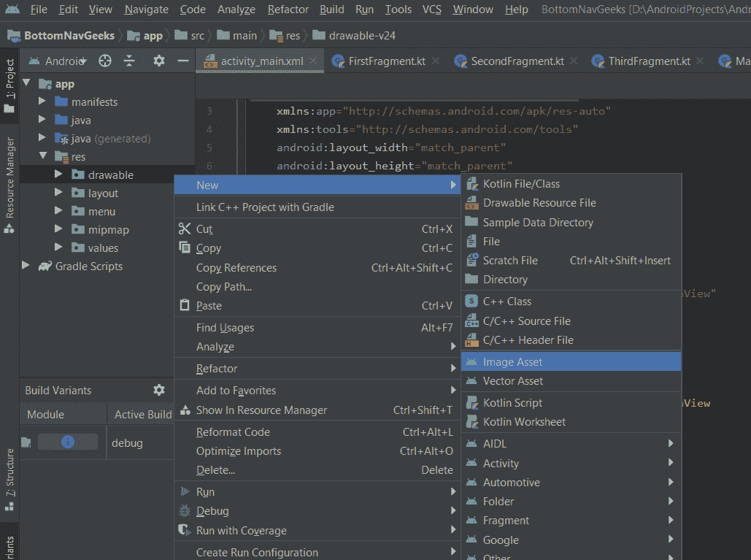Collapse the res folder
The height and width of the screenshot is (560, 751).
pyautogui.click(x=43, y=156)
